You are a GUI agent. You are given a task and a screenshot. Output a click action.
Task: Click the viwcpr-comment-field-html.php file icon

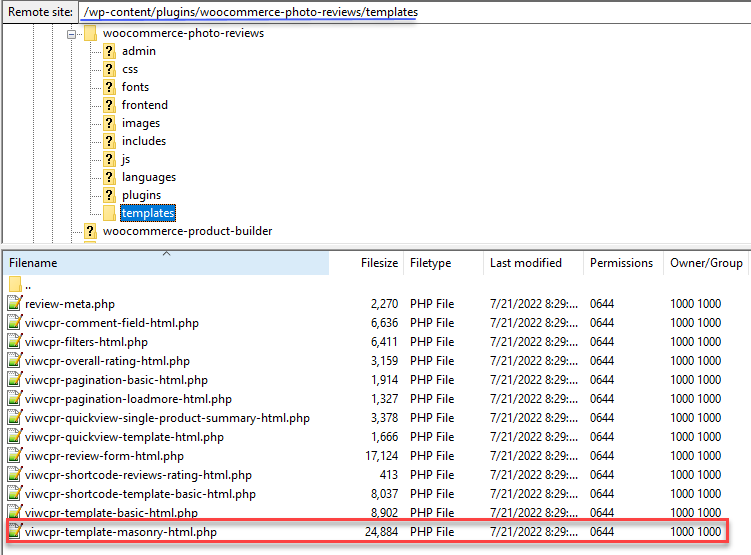15,323
